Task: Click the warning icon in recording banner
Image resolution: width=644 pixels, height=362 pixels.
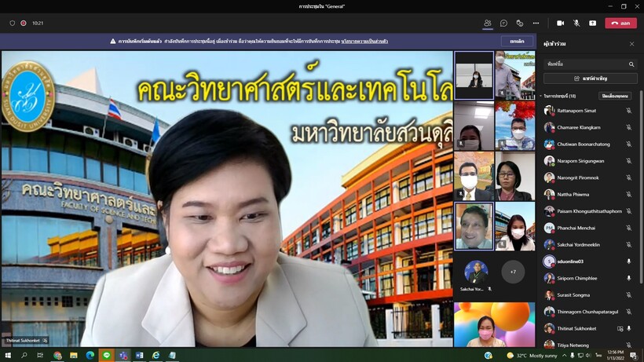Action: pos(113,42)
